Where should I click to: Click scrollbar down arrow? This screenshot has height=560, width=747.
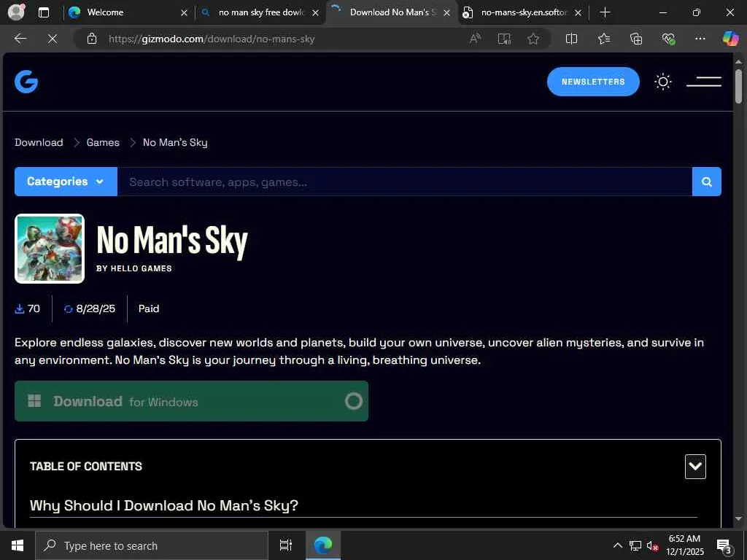tap(738, 518)
